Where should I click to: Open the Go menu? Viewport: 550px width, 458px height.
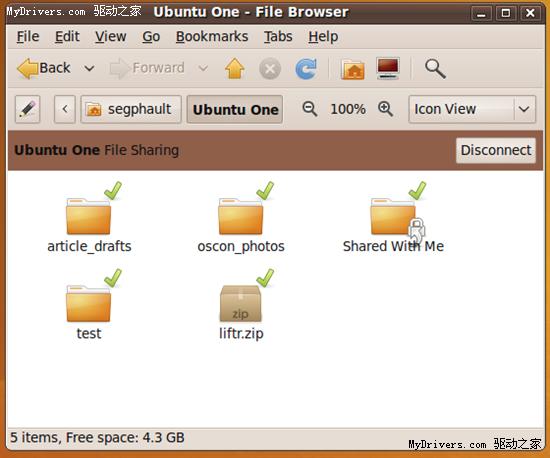tap(151, 36)
